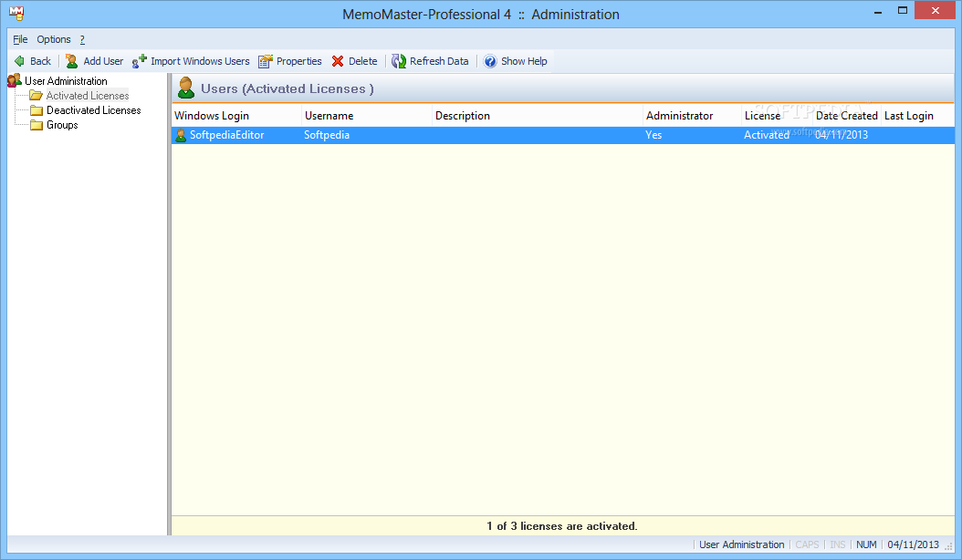
Task: Click the Deactivated Licenses folder icon
Action: click(x=37, y=110)
